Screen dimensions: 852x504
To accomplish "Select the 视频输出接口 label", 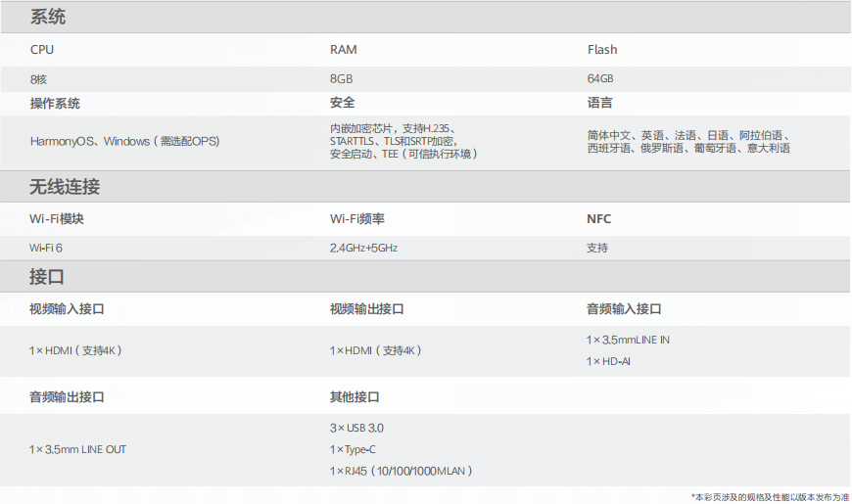I will tap(367, 309).
